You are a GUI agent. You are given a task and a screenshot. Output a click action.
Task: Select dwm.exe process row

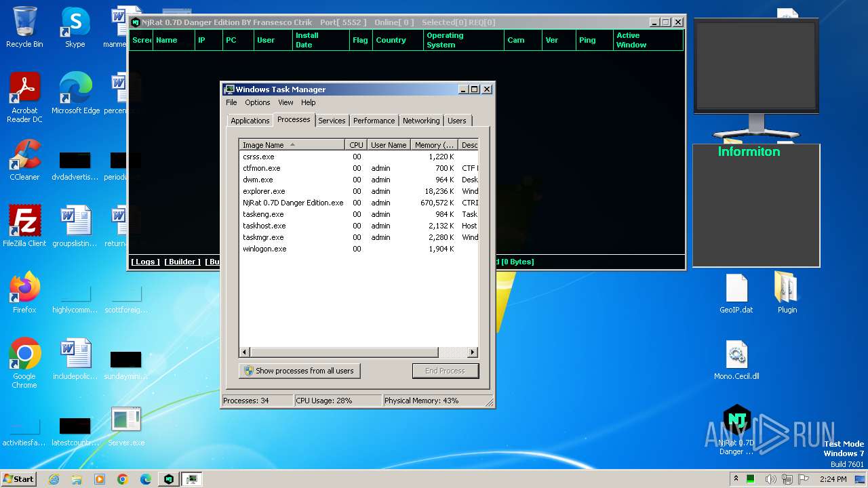(359, 180)
